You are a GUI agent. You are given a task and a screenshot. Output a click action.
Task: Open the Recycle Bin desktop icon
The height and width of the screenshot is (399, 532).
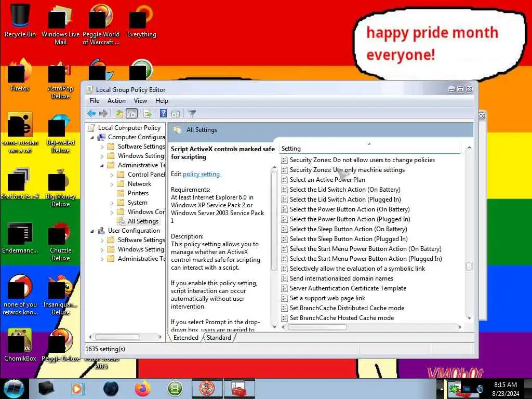click(20, 19)
